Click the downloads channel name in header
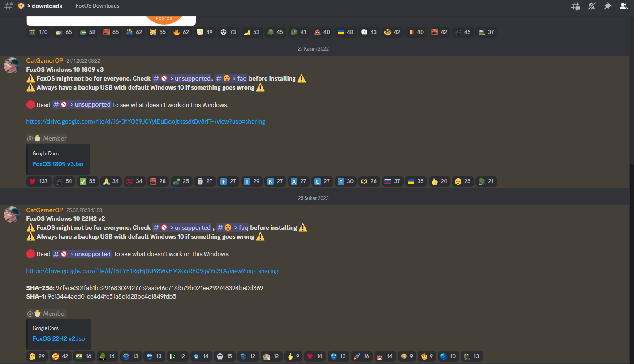634x364 pixels. click(x=47, y=6)
